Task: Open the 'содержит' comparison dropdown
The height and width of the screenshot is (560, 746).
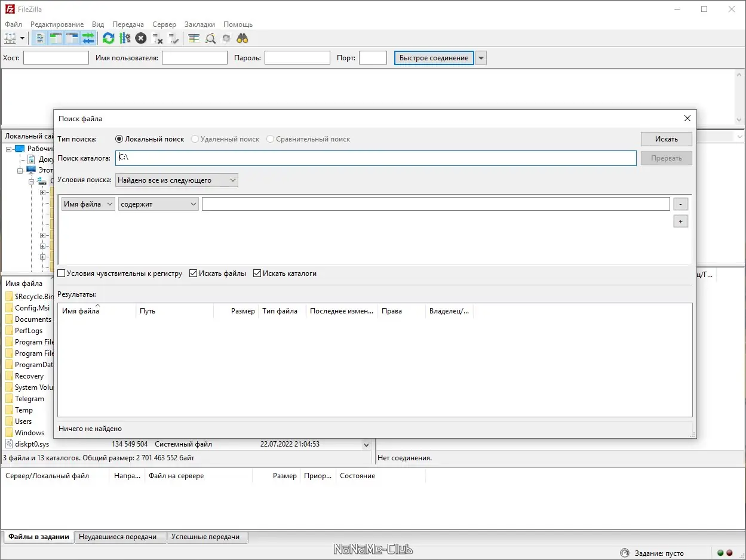Action: tap(158, 204)
